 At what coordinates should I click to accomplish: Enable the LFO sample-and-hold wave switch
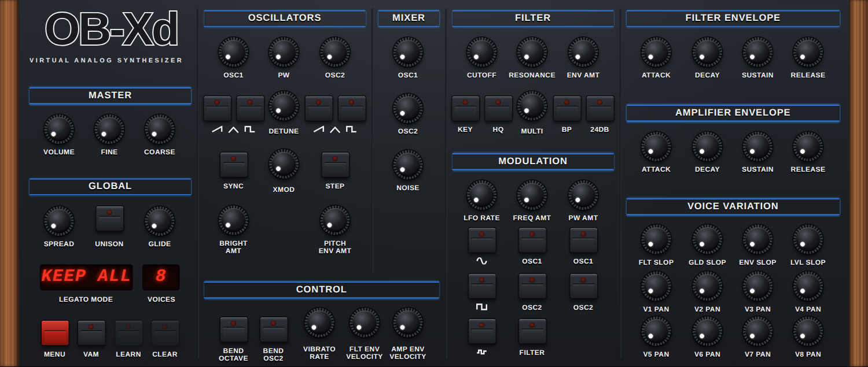click(x=482, y=331)
